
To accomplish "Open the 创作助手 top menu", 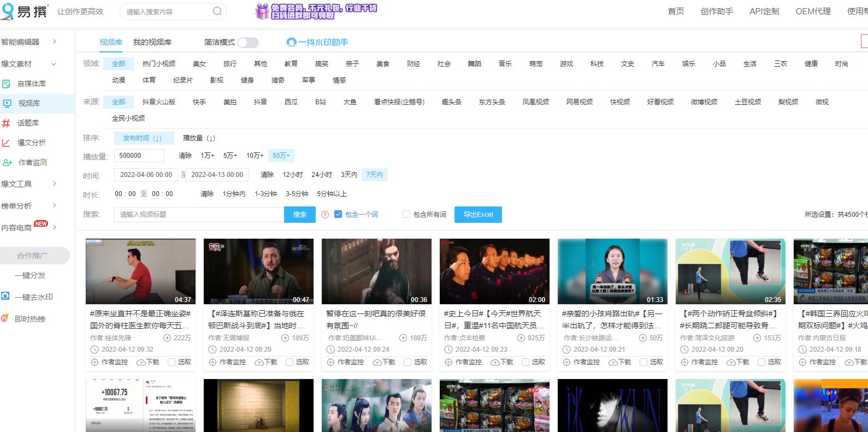I will click(x=717, y=11).
